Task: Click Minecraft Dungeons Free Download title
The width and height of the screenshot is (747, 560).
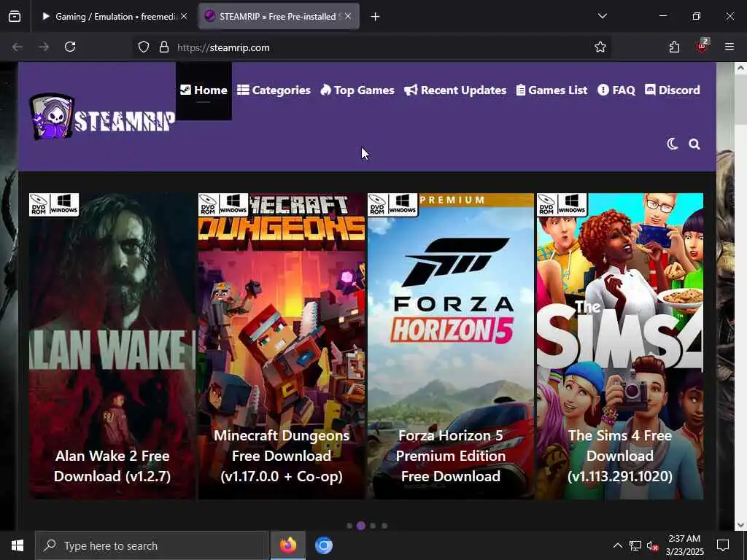Action: (282, 456)
